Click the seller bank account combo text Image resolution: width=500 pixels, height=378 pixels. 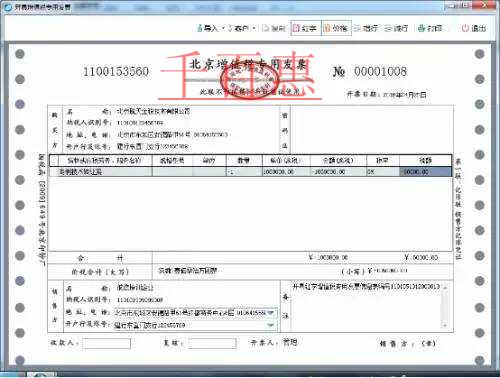click(150, 325)
